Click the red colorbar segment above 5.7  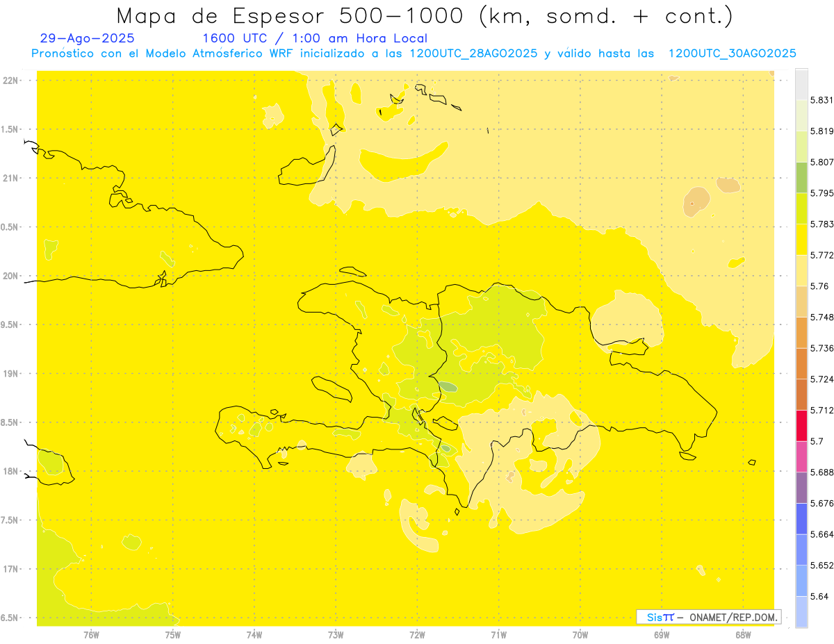click(801, 425)
